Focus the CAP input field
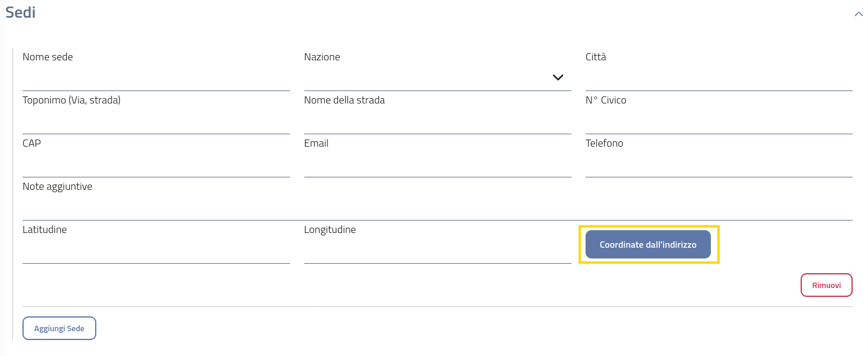 coord(156,166)
